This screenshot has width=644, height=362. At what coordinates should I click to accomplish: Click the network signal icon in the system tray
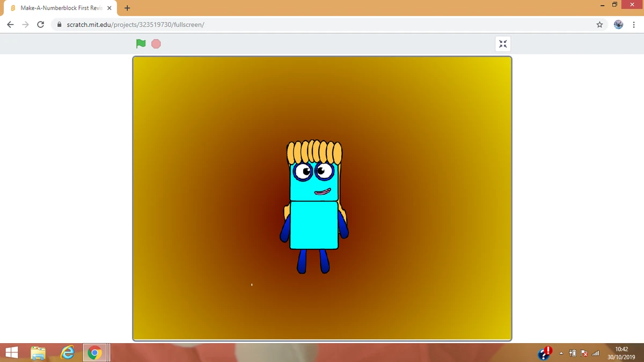[595, 353]
